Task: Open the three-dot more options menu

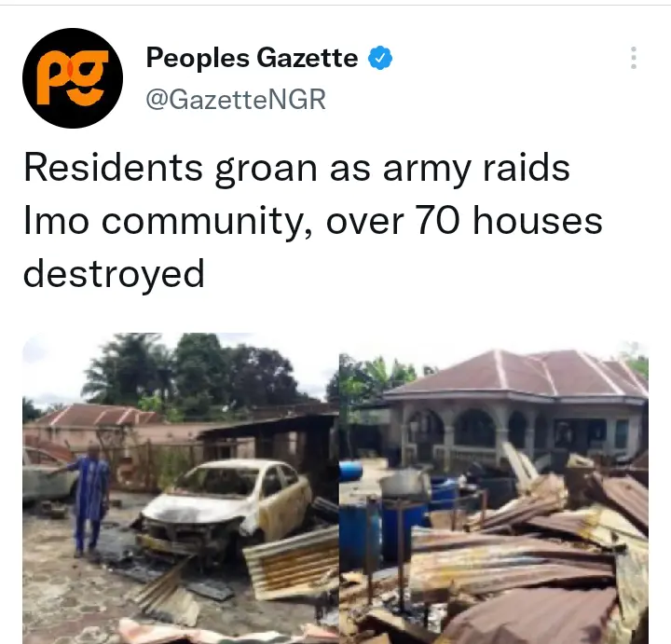Action: [x=634, y=58]
